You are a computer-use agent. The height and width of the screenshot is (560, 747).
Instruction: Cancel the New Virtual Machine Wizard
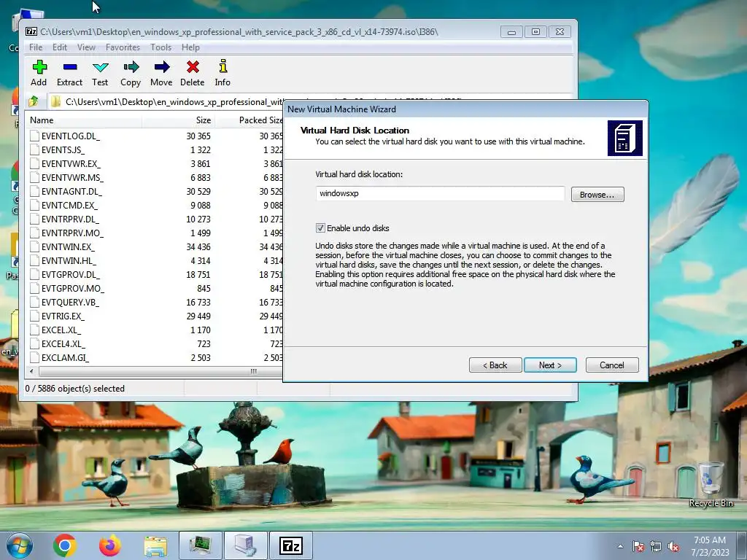(612, 365)
